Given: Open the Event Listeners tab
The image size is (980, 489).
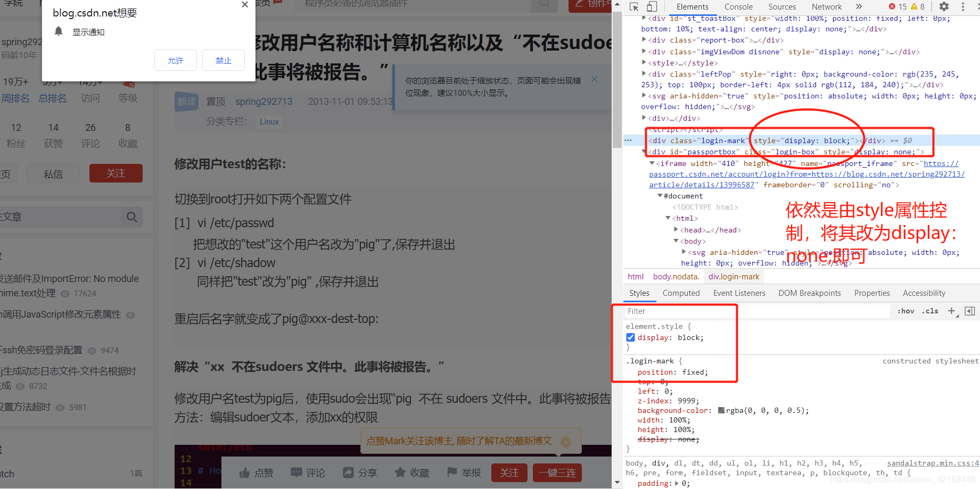Looking at the screenshot, I should [739, 293].
